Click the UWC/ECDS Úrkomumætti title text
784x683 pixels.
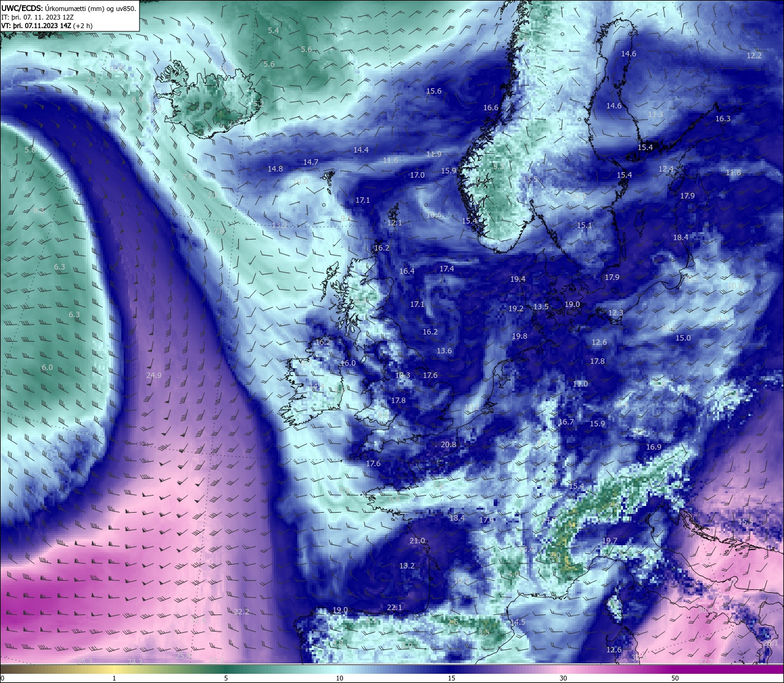69,8
